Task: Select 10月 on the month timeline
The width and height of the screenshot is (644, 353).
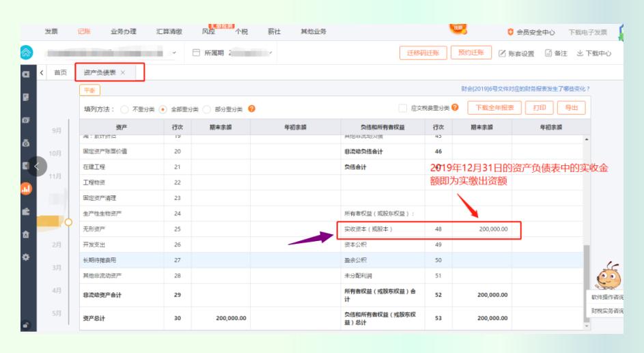Action: pos(55,153)
